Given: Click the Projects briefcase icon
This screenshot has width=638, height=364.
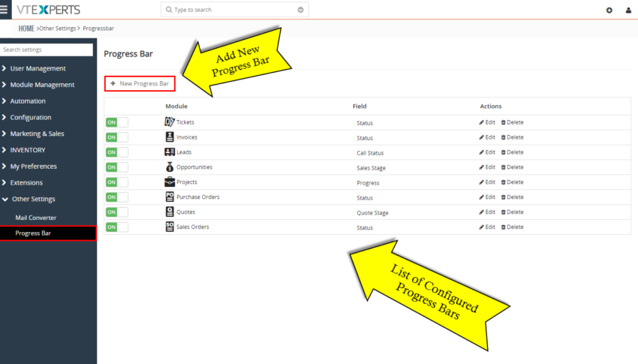Looking at the screenshot, I should 170,182.
